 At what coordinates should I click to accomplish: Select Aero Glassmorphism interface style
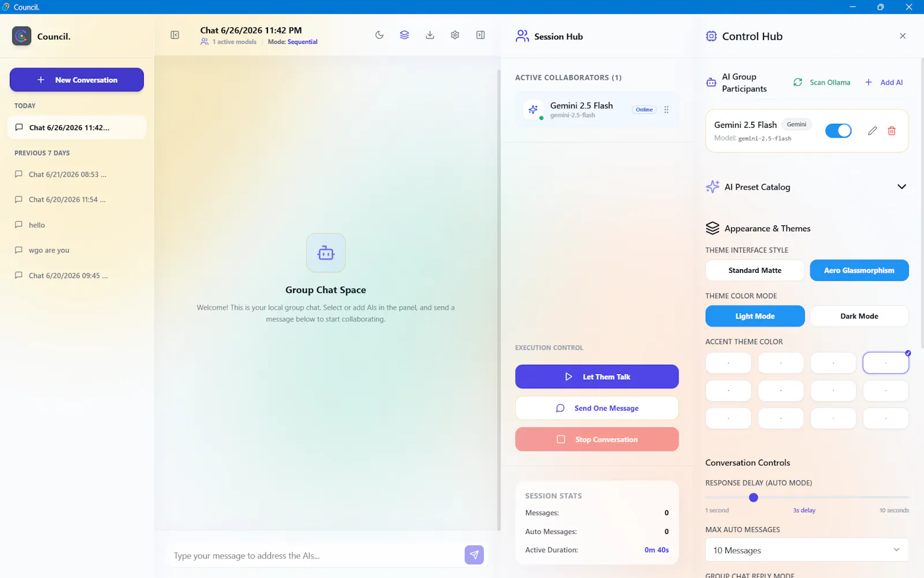859,271
